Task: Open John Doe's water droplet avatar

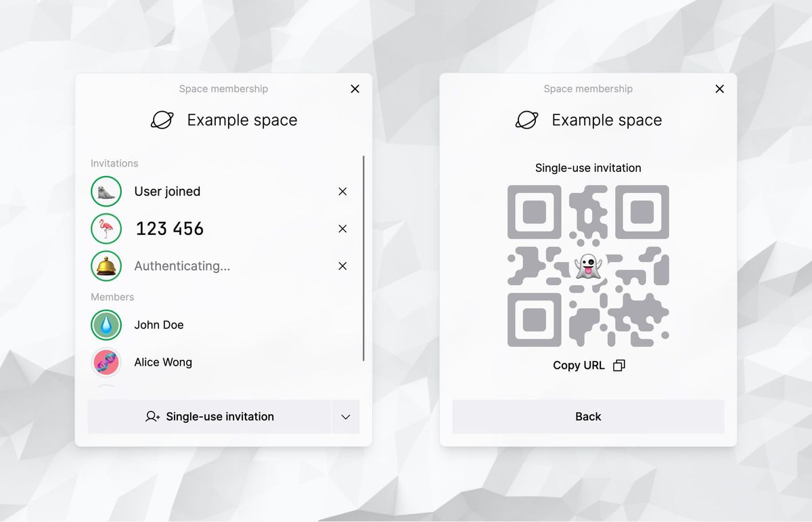Action: [106, 325]
